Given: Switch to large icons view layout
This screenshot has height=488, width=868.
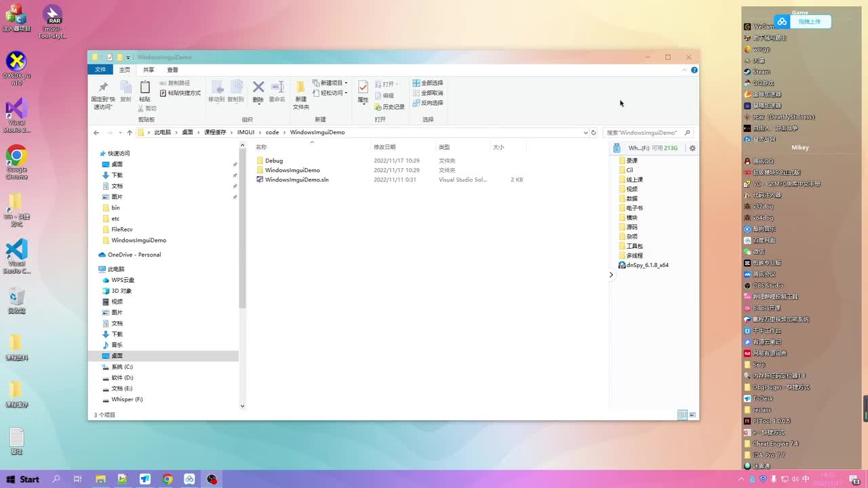Looking at the screenshot, I should [x=692, y=415].
